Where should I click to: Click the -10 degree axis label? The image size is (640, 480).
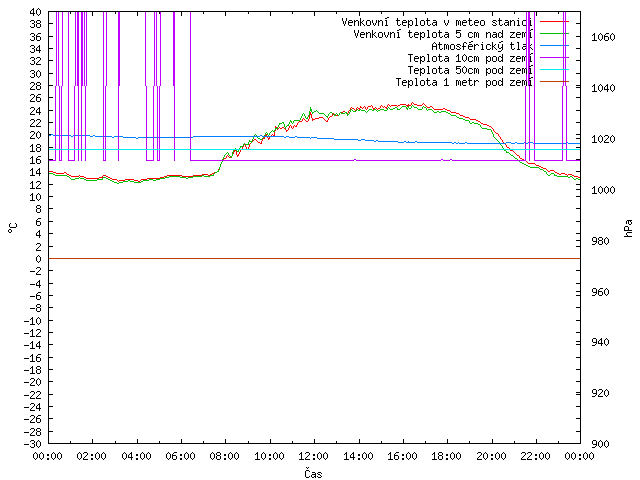click(x=33, y=321)
